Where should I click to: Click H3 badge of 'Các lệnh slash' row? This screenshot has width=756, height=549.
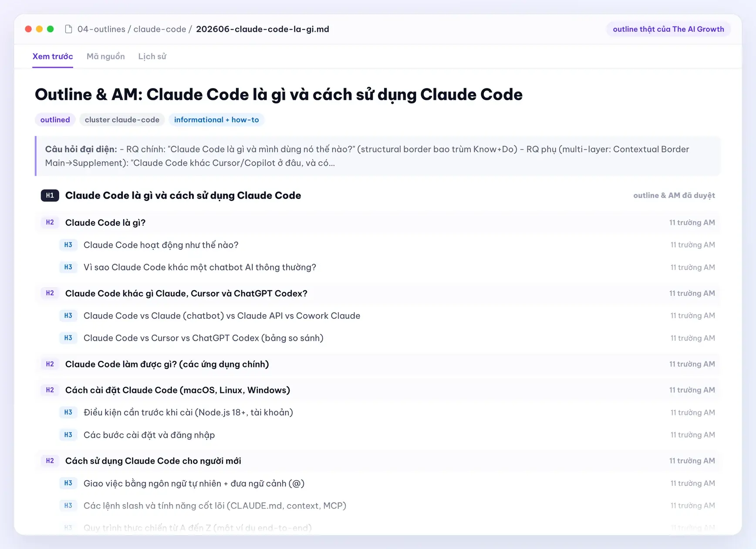point(68,505)
